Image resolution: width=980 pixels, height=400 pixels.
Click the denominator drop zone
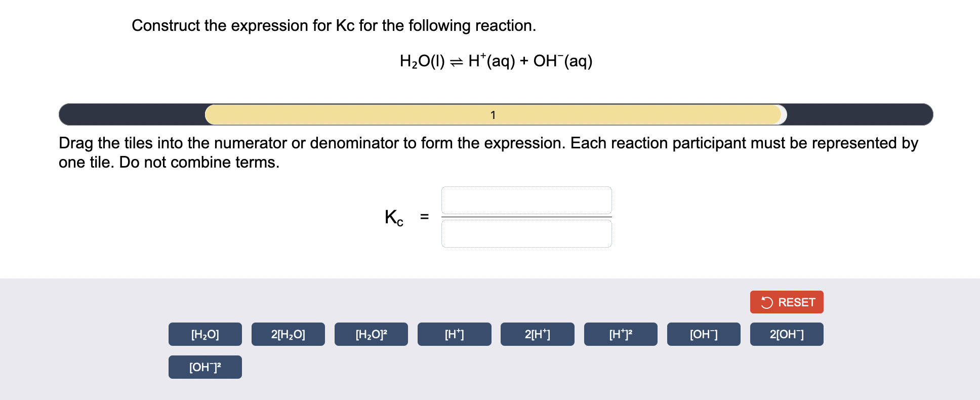(x=526, y=233)
